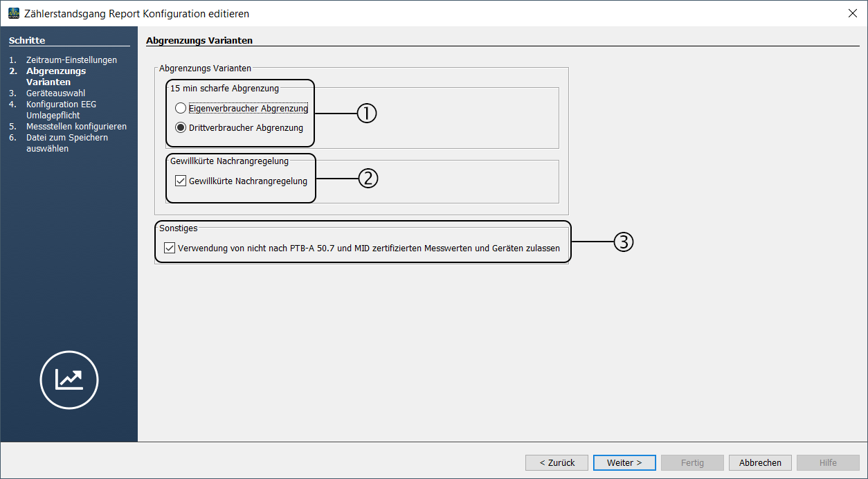Screen dimensions: 868x479
Task: Toggle the PTB-A 50.7 and MID certification checkbox
Action: pos(170,248)
